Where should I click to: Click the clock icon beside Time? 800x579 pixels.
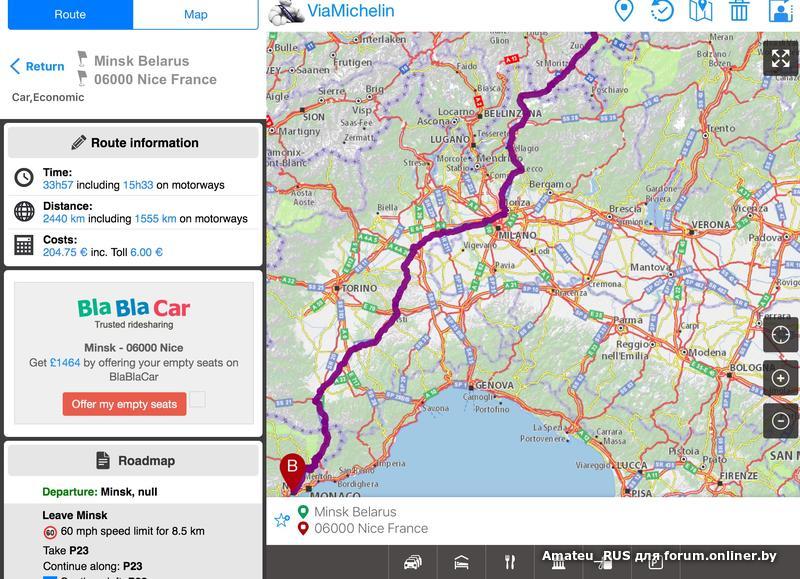pos(24,178)
